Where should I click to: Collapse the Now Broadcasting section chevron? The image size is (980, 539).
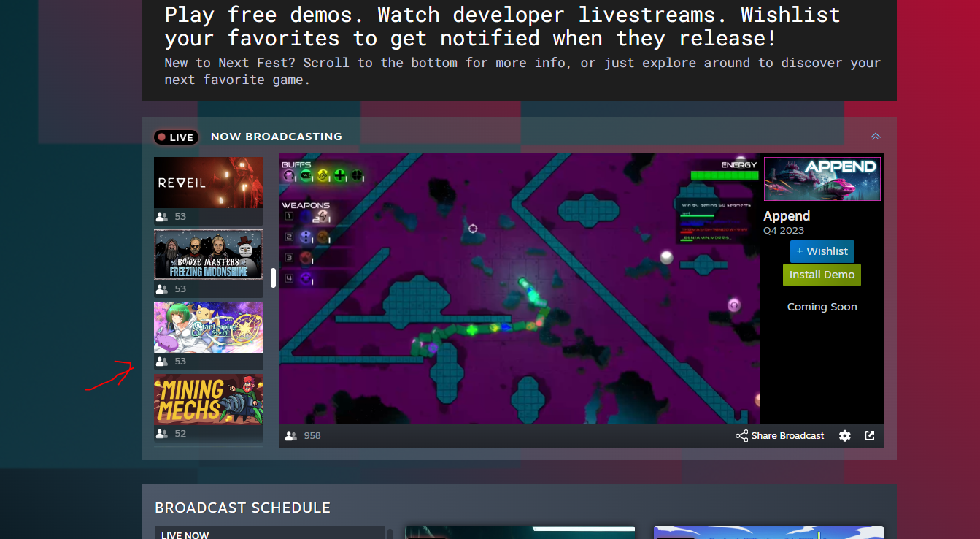(876, 137)
